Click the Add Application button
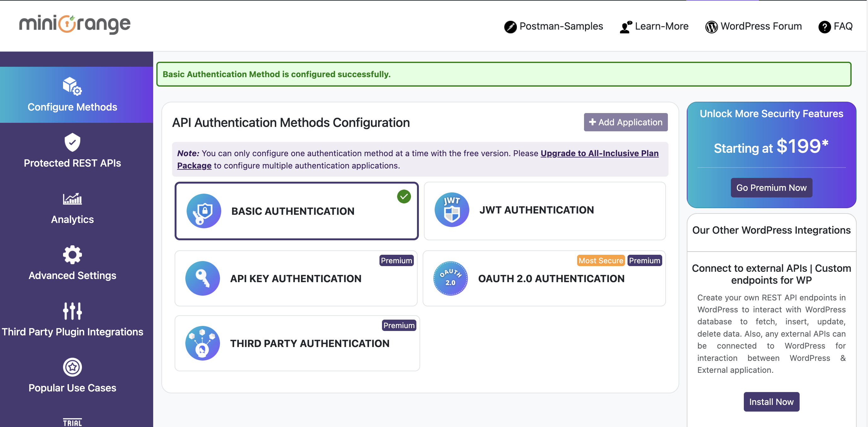 coord(626,122)
